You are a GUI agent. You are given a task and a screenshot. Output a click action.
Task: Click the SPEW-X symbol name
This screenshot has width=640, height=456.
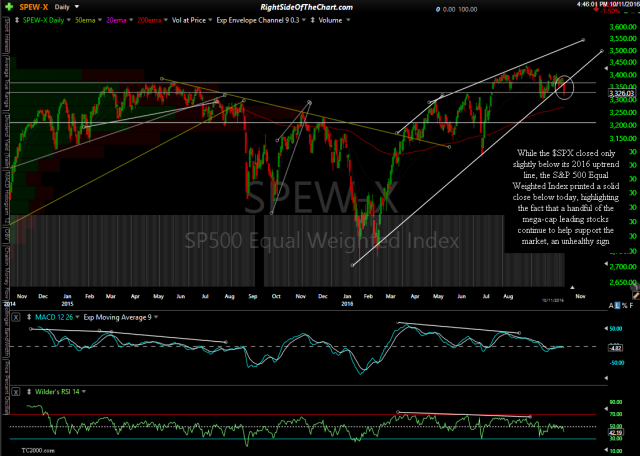tap(34, 7)
